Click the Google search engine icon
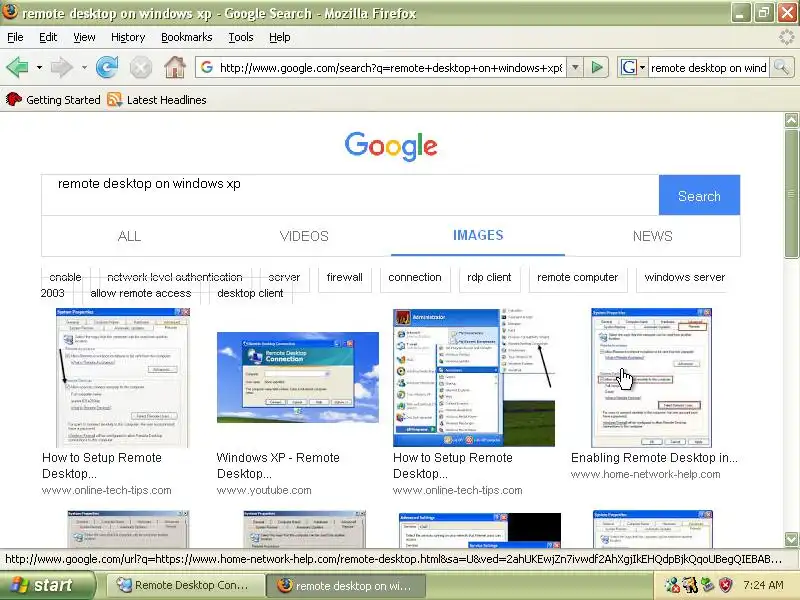This screenshot has height=600, width=800. click(629, 67)
